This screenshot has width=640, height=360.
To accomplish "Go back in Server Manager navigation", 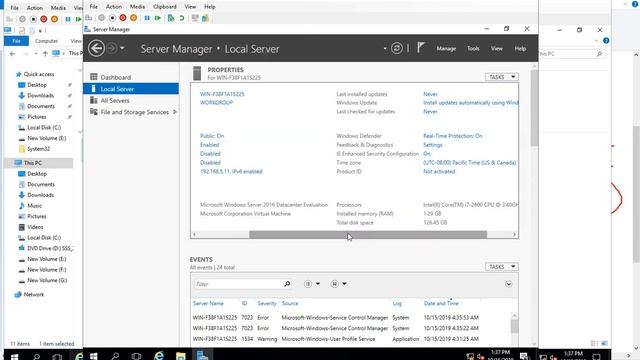I will coord(96,48).
